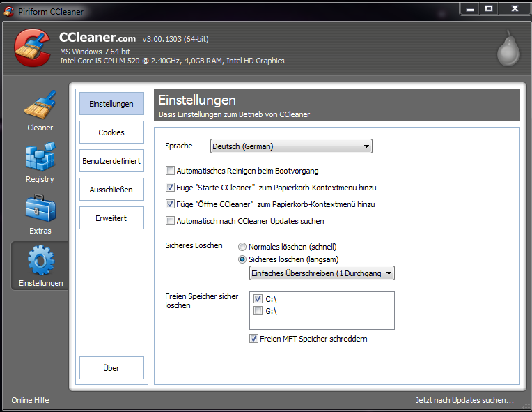This screenshot has height=412, width=532.
Task: Open the Sprache language dropdown
Action: (291, 146)
